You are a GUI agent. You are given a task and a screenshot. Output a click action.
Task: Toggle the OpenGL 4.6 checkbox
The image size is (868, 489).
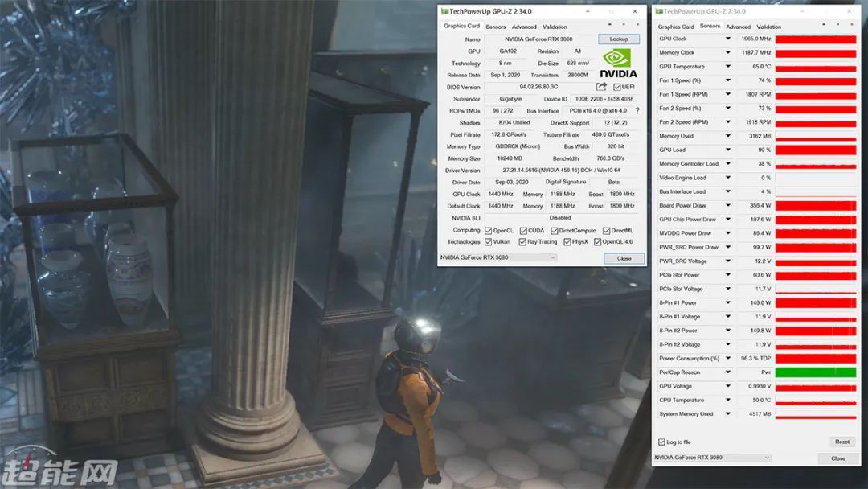pyautogui.click(x=597, y=242)
